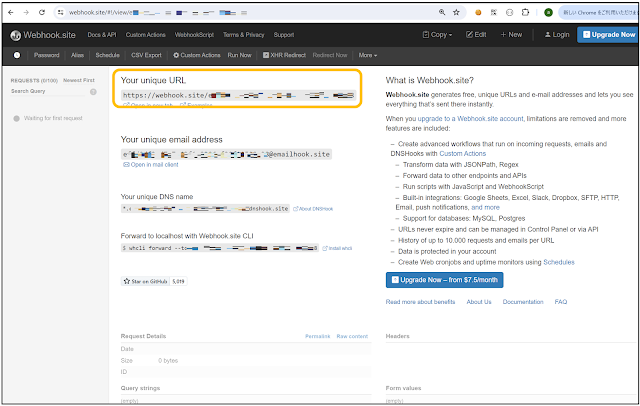Click the Login link
Image resolution: width=640 pixels, height=406 pixels.
pyautogui.click(x=557, y=35)
